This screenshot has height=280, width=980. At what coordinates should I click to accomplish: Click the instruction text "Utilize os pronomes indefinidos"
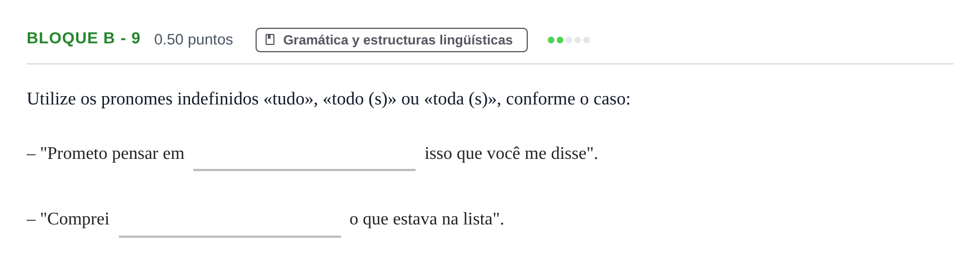[x=143, y=99]
